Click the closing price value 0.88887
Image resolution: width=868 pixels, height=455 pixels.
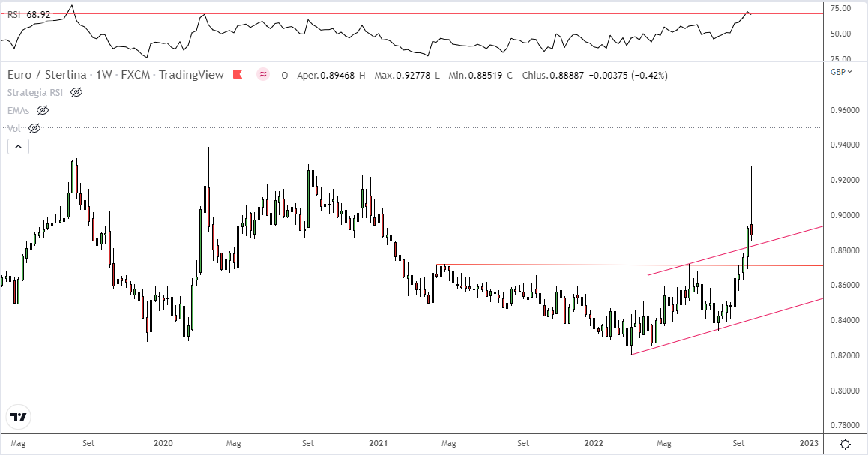click(x=567, y=75)
